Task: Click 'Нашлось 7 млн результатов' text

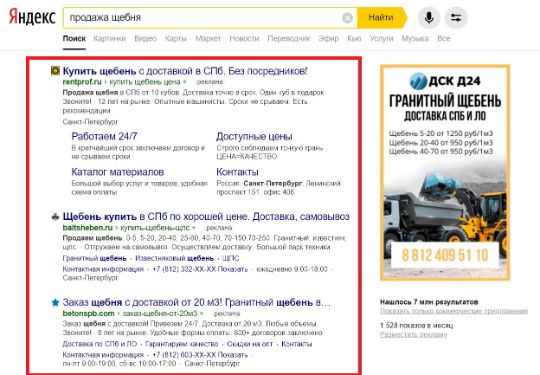Action: coord(429,302)
